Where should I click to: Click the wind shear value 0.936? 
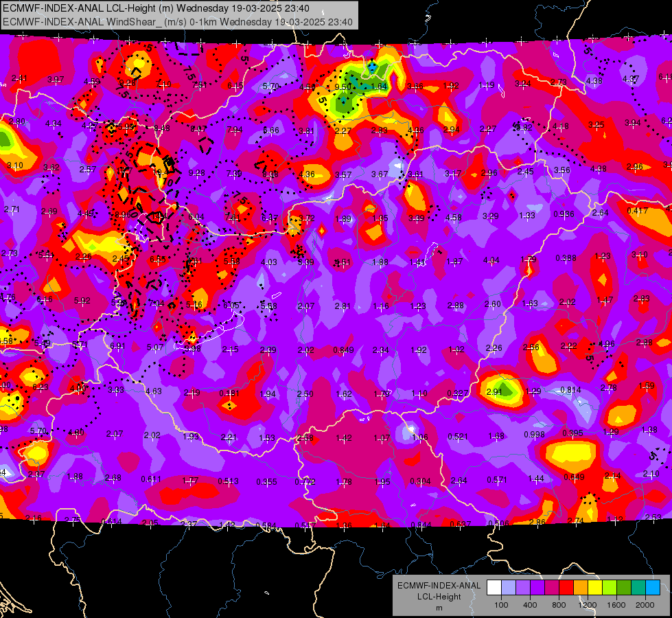564,214
